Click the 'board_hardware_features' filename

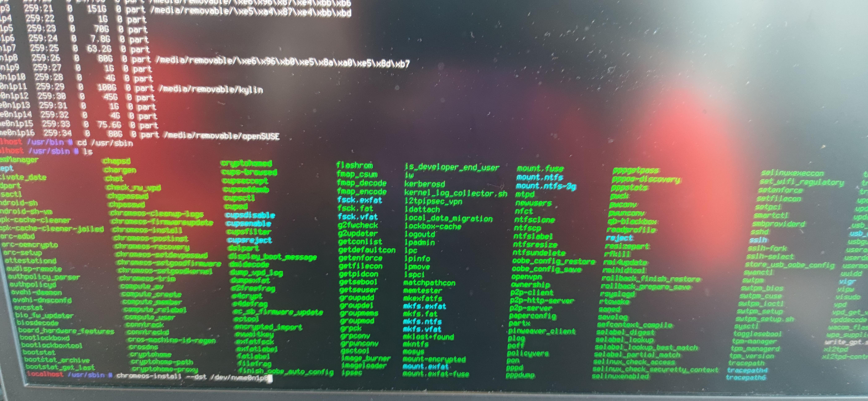click(66, 331)
